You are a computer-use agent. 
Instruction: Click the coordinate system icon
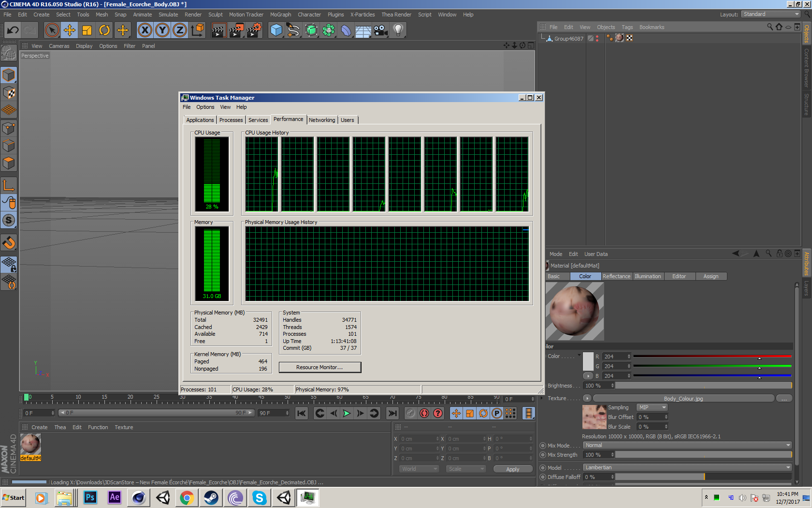[x=197, y=30]
